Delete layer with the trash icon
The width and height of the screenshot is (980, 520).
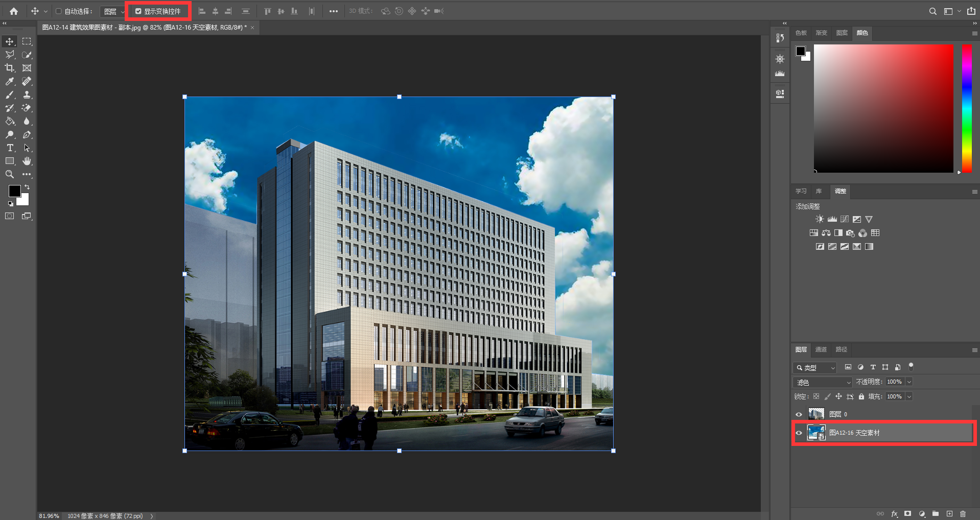click(963, 514)
